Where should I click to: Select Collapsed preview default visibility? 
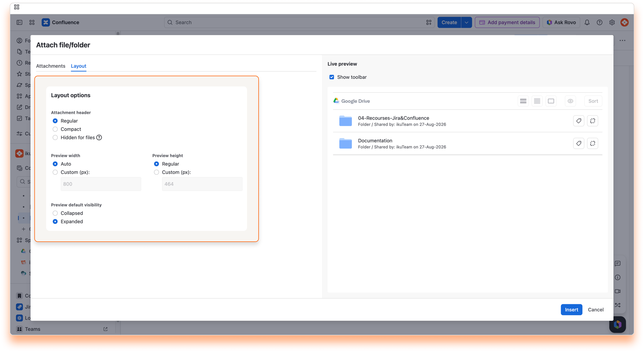(x=55, y=213)
